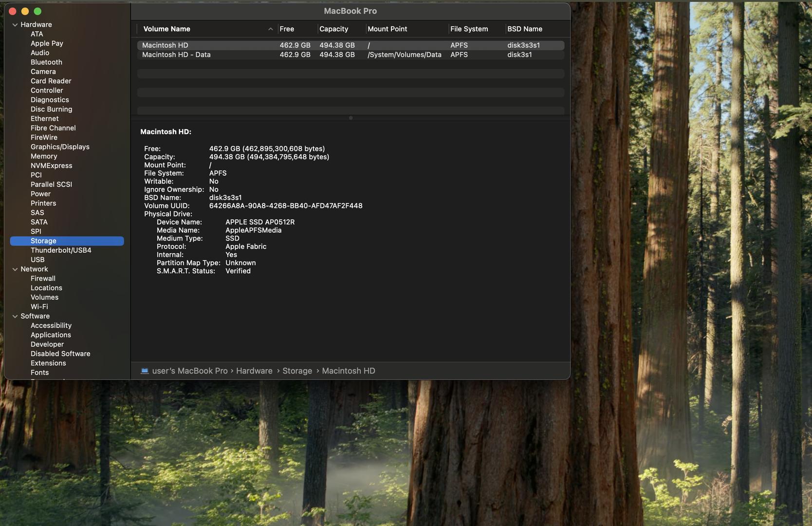The width and height of the screenshot is (812, 526).
Task: Click the Volume UUID value text
Action: tap(286, 206)
